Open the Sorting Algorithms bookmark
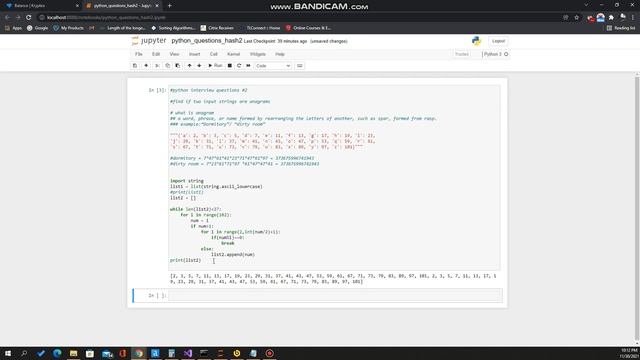The width and height of the screenshot is (640, 360). tap(173, 28)
